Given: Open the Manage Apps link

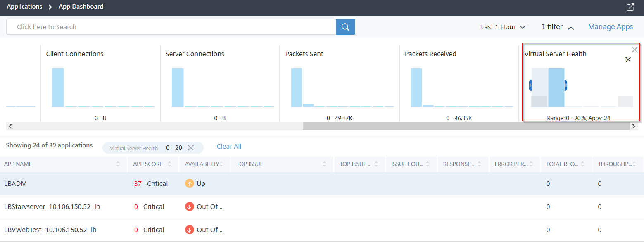Looking at the screenshot, I should pos(611,27).
